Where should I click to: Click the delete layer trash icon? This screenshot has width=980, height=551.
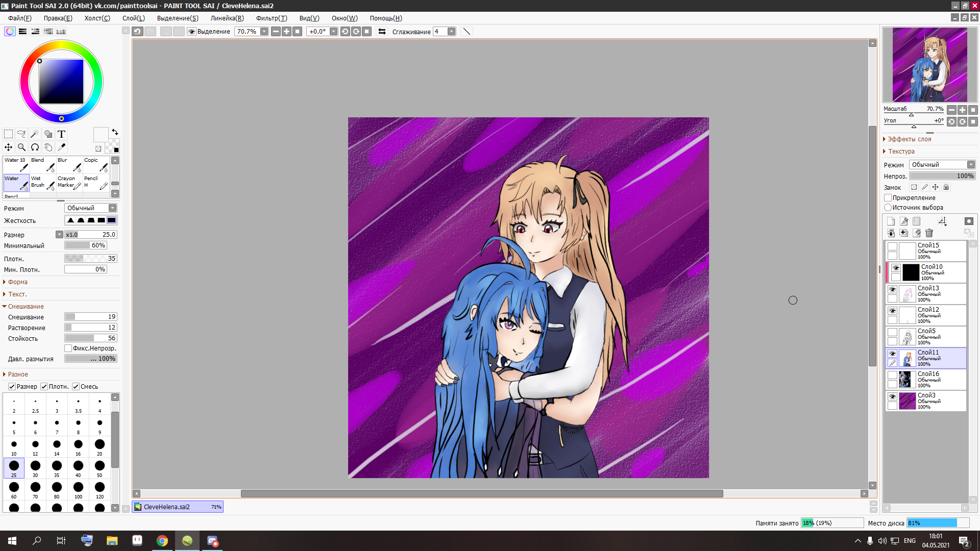pyautogui.click(x=929, y=233)
